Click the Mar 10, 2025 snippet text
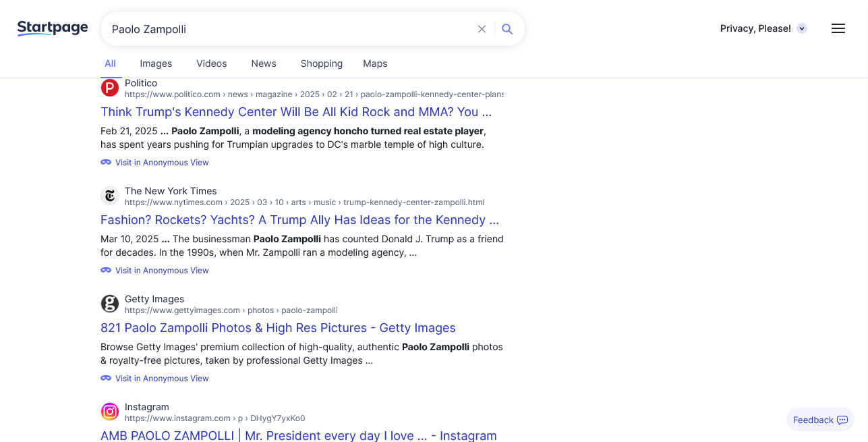The image size is (868, 442). tap(302, 246)
